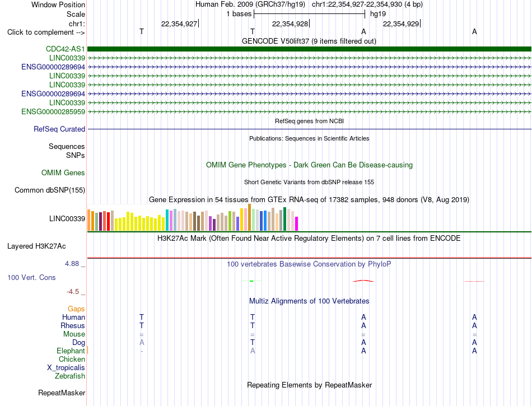
Task: Click the Mouse species label
Action: pyautogui.click(x=74, y=334)
